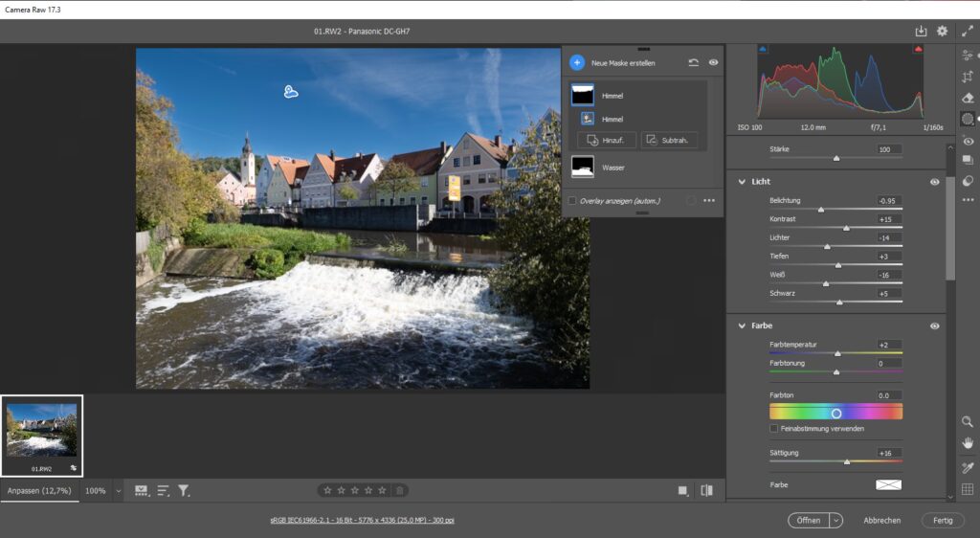The image size is (980, 538).
Task: Collapse the Licht section
Action: [741, 182]
